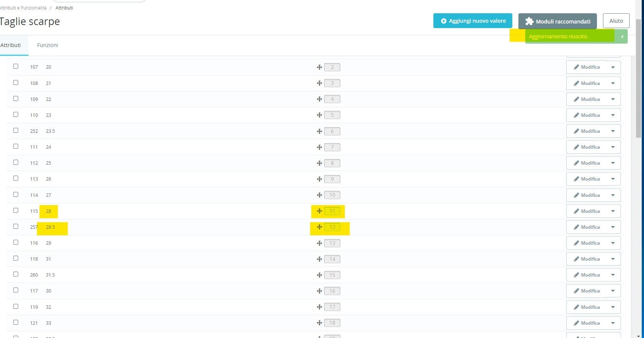Viewport: 644px width, 338px height.
Task: Tick the checkbox for ID 114
Action: pyautogui.click(x=16, y=194)
